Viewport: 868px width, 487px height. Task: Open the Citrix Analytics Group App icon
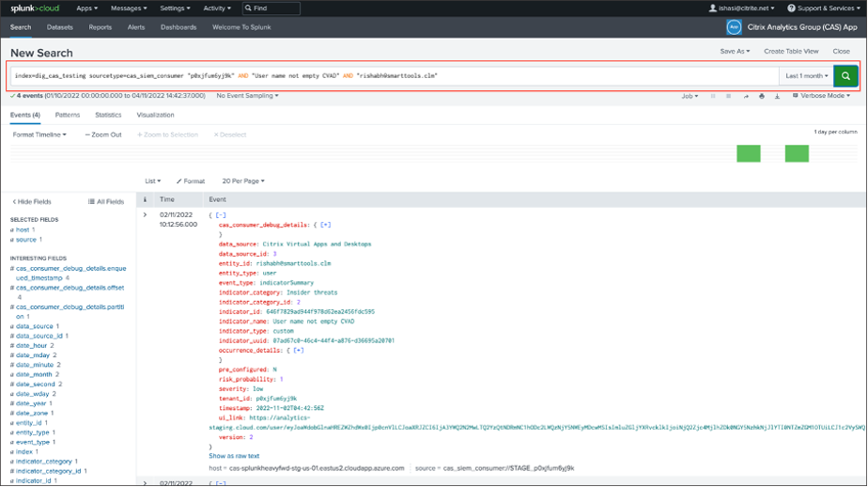(734, 27)
